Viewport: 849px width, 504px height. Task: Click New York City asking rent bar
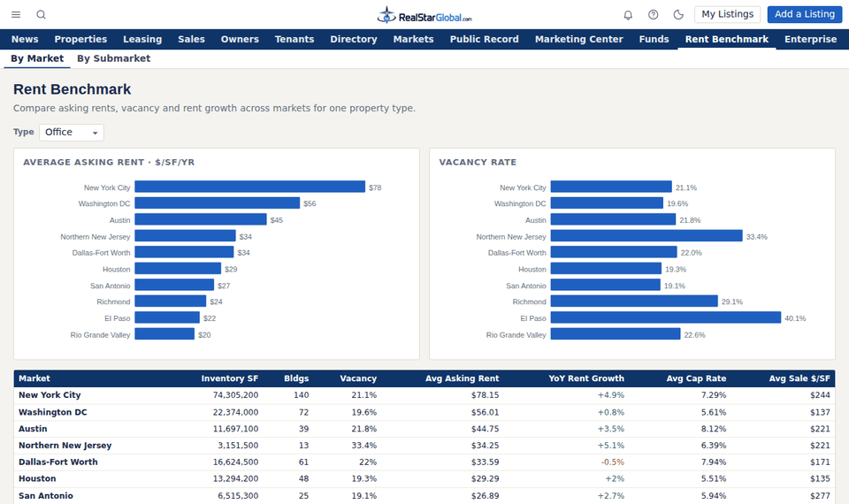point(249,187)
